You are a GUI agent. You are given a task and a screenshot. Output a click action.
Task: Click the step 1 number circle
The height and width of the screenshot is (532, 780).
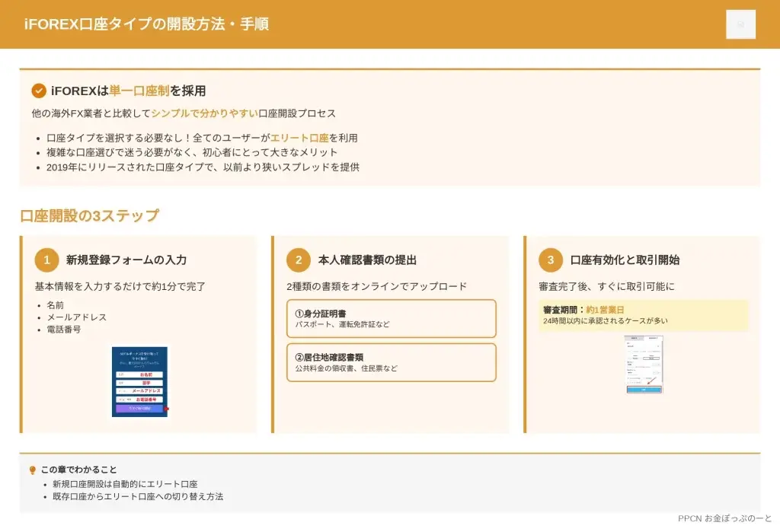tap(46, 260)
